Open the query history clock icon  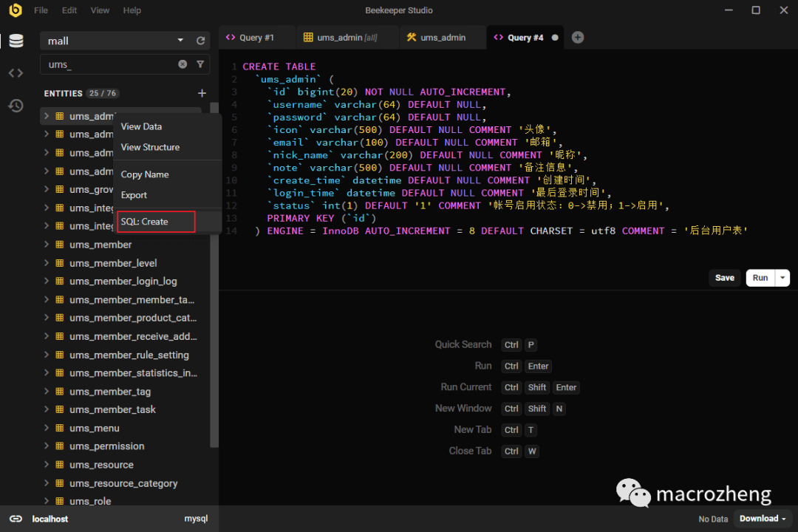[16, 106]
